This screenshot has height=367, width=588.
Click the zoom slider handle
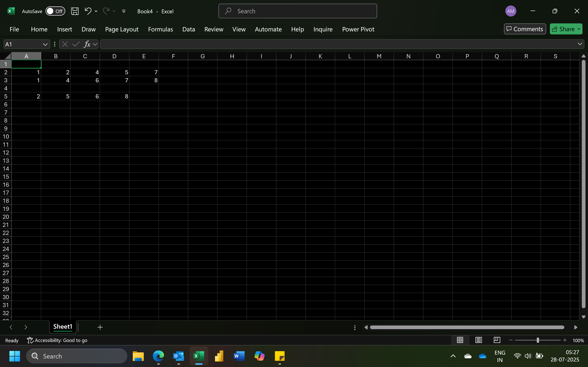pyautogui.click(x=538, y=340)
